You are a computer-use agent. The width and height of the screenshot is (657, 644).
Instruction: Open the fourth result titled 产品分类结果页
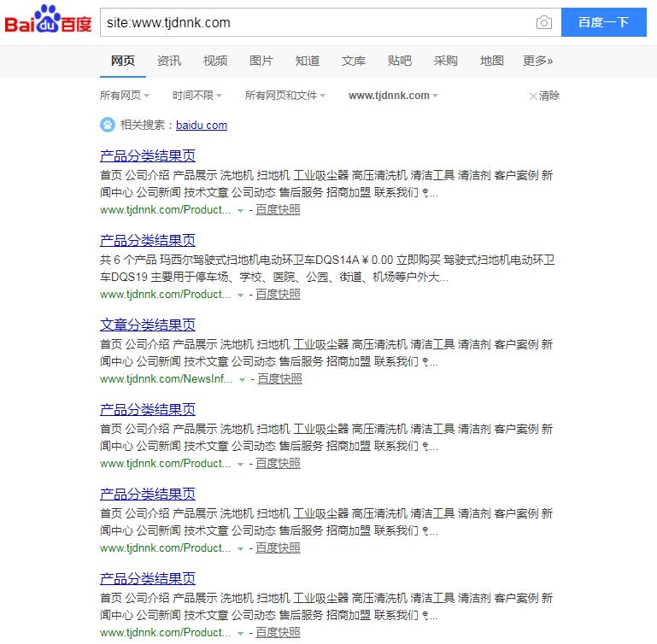click(148, 409)
